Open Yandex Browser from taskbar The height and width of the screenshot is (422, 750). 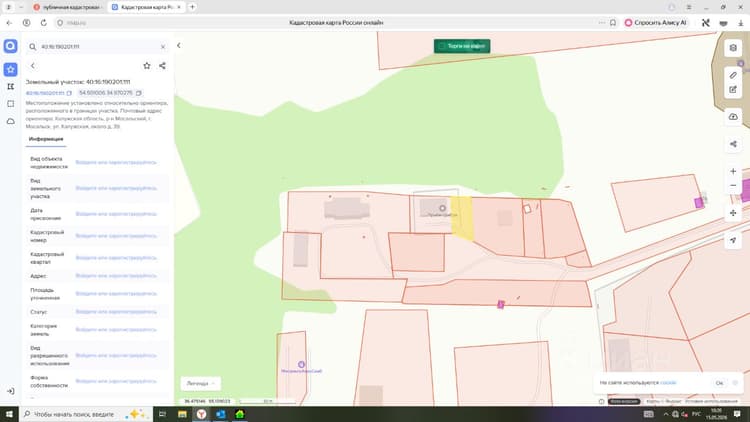pyautogui.click(x=201, y=414)
